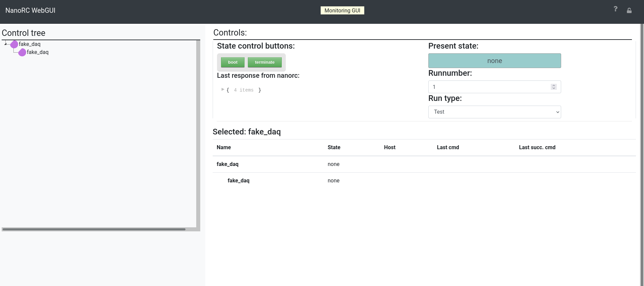This screenshot has width=644, height=286.
Task: Open the help question mark icon
Action: coord(615,9)
